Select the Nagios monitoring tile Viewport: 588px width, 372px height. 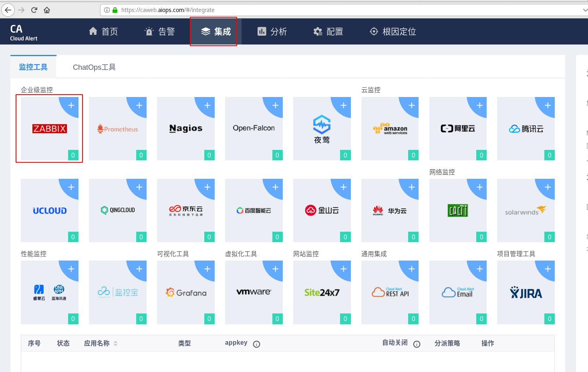(x=186, y=129)
